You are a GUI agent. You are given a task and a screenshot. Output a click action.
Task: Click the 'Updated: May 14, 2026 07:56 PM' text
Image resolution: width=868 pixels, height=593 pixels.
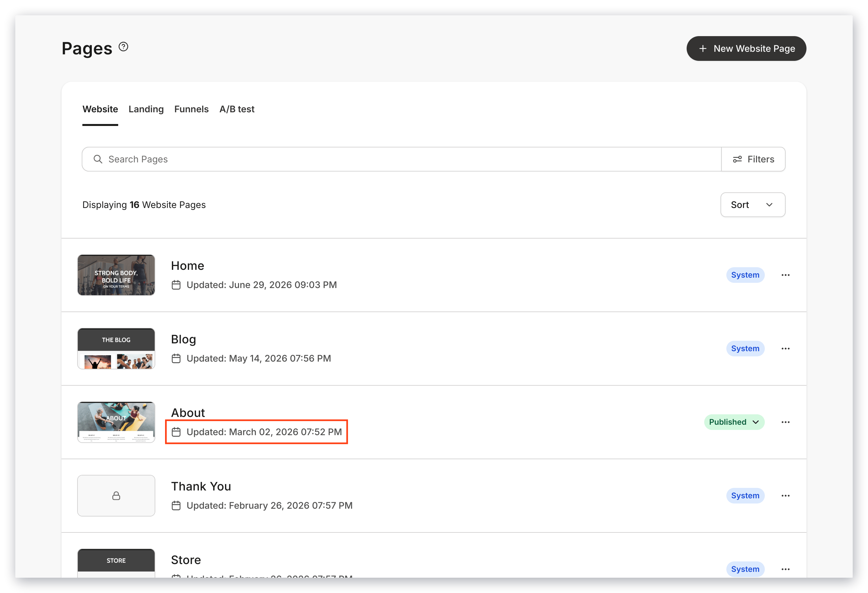259,358
